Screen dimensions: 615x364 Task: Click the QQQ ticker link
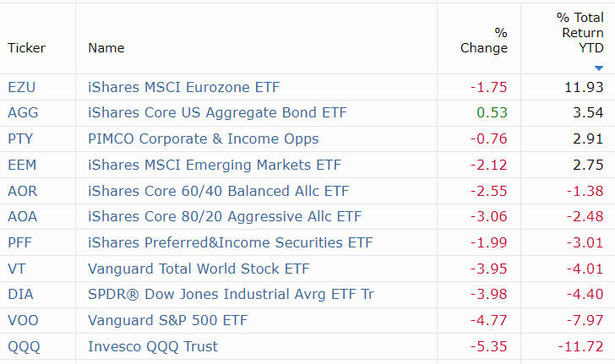24,347
